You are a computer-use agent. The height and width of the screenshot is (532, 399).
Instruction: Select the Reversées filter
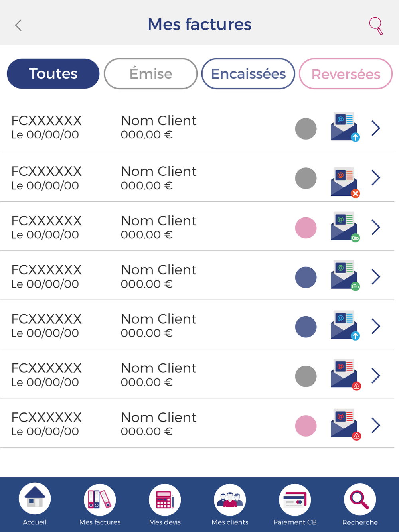tap(346, 74)
